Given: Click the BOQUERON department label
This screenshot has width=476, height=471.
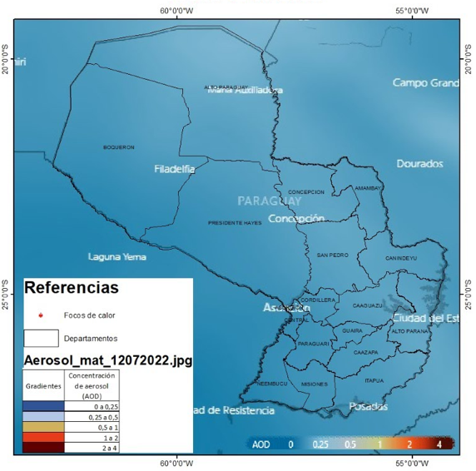Looking at the screenshot, I should 119,147.
